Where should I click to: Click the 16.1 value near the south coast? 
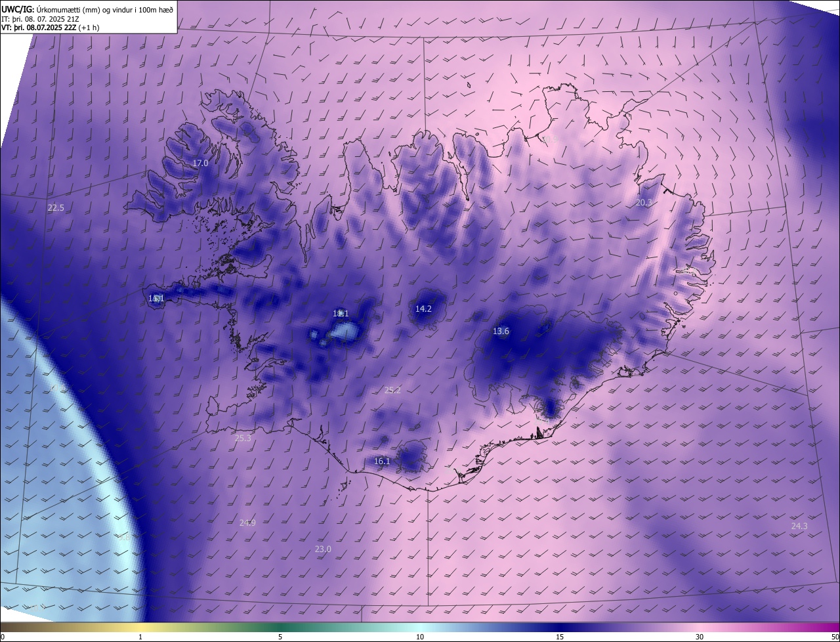pyautogui.click(x=382, y=461)
